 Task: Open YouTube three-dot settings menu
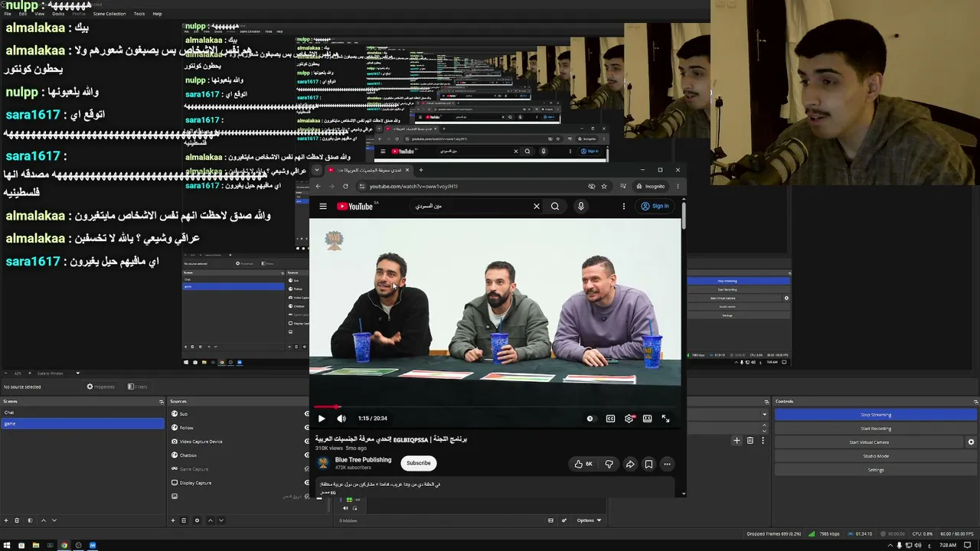[x=624, y=206]
